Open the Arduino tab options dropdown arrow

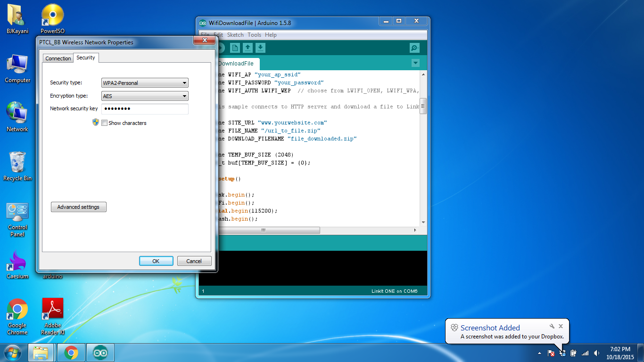[415, 63]
